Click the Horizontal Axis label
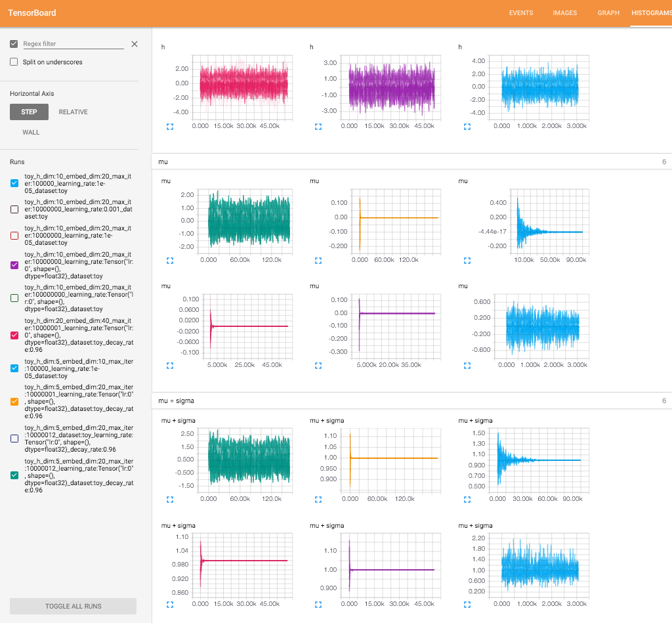The image size is (672, 623). click(x=32, y=93)
